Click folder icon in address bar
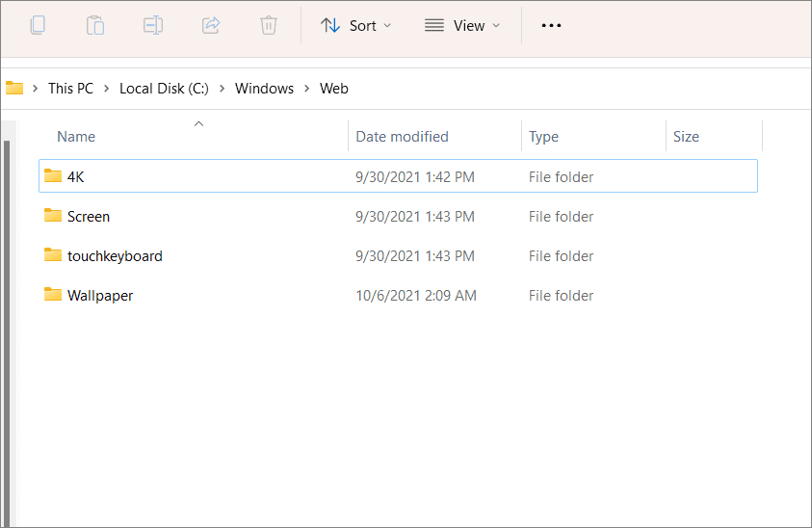This screenshot has height=528, width=812. pos(14,88)
